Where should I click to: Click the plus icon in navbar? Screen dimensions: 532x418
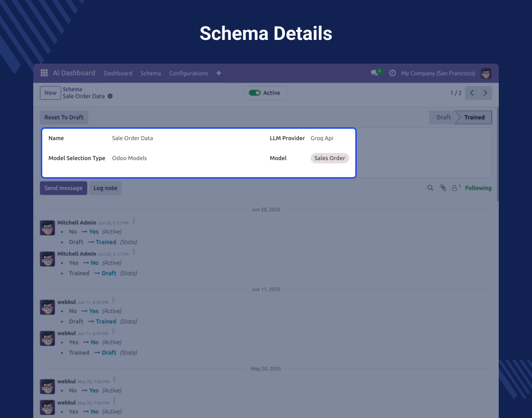pyautogui.click(x=218, y=73)
